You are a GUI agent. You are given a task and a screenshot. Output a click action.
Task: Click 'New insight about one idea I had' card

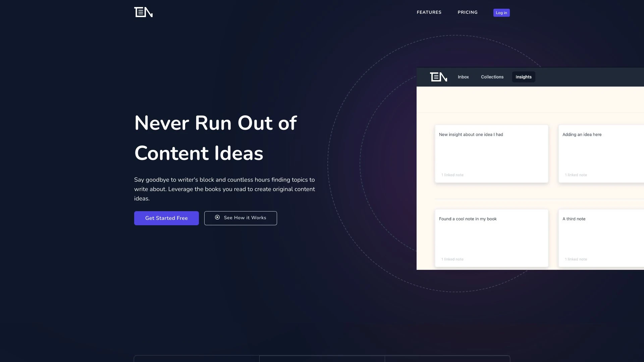coord(490,154)
